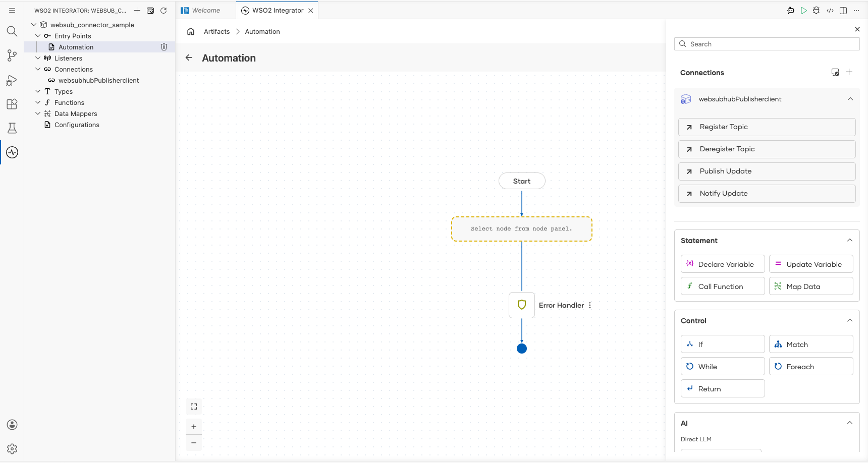Open the hamburger menu in the activity bar
Image resolution: width=868 pixels, height=463 pixels.
click(12, 10)
